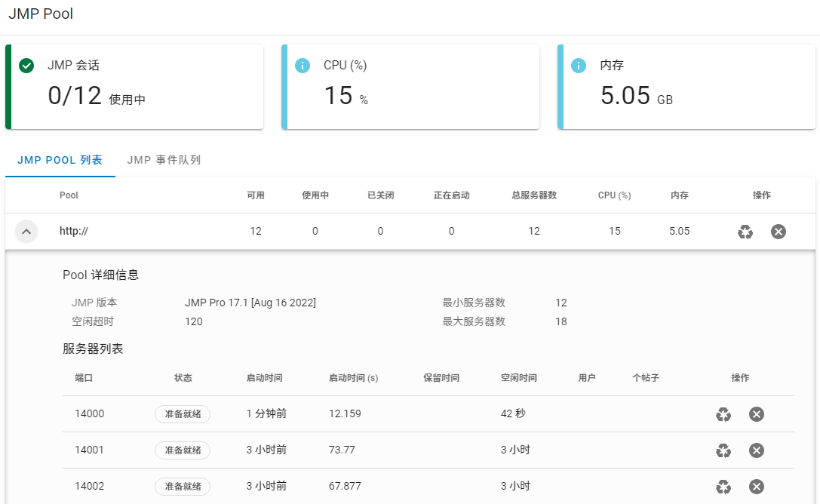Close the http:// pool

coord(779,232)
